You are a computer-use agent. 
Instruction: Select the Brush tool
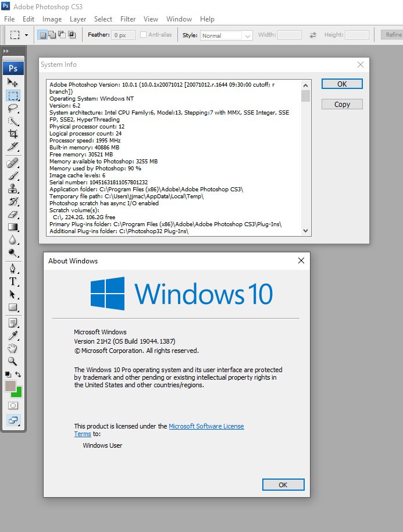(13, 176)
